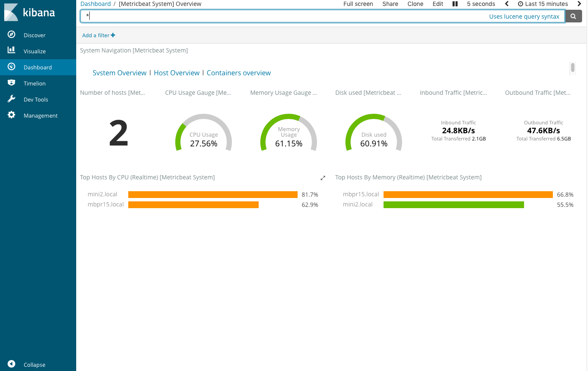Click Dashboard breadcrumb link

point(96,4)
